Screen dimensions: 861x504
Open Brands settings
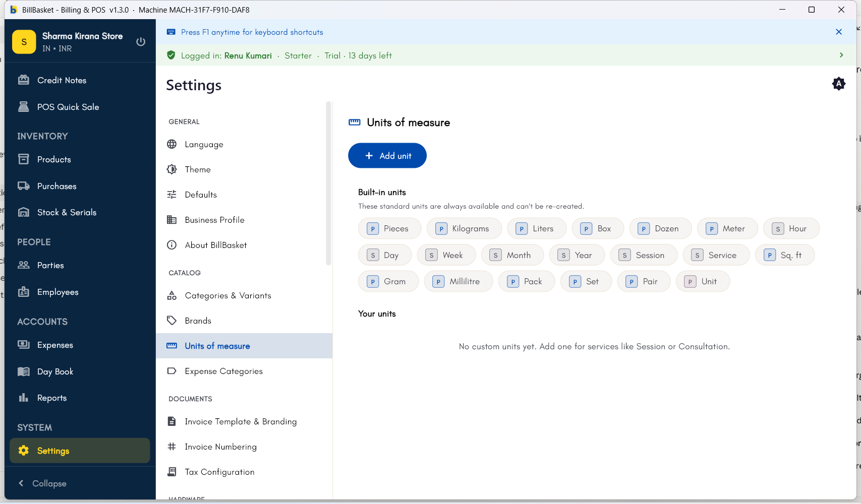pos(244,321)
